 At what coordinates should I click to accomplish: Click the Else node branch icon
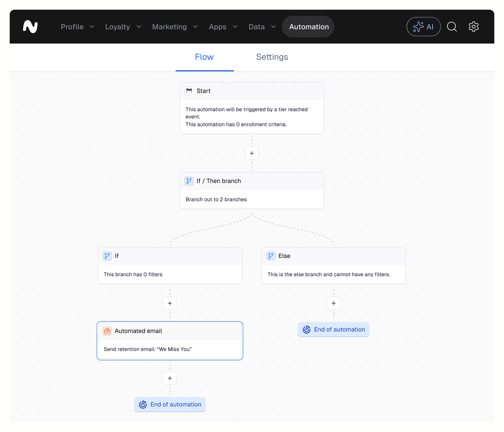tap(271, 256)
